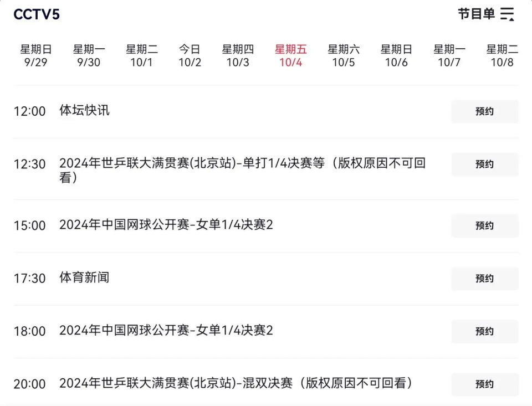Image resolution: width=532 pixels, height=406 pixels.
Task: Select the 星期日 10/6 date tab
Action: [396, 56]
